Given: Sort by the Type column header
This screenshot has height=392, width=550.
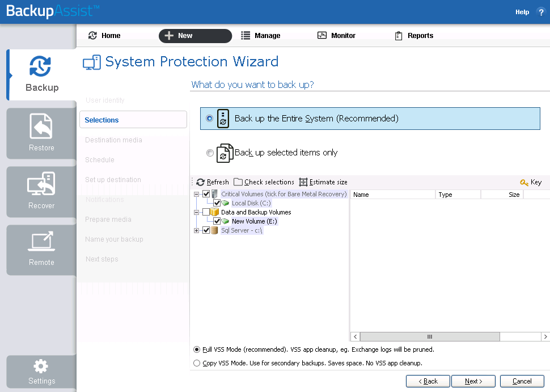Looking at the screenshot, I should (458, 195).
